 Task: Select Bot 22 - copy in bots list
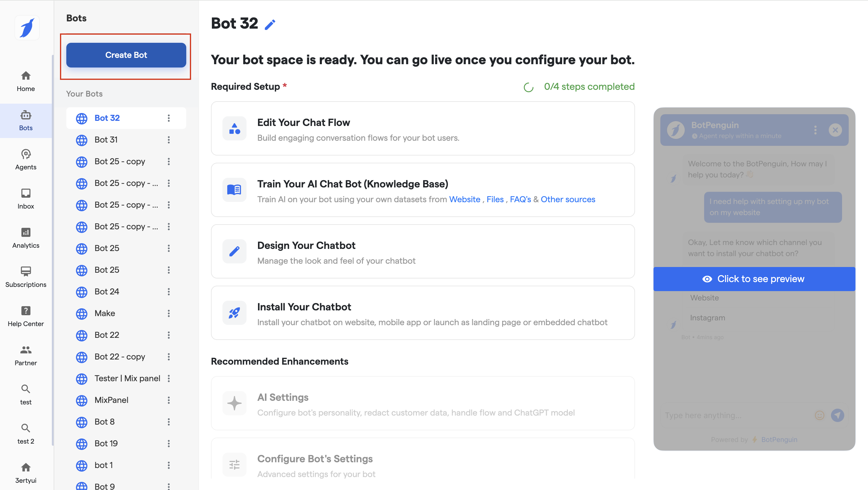tap(120, 357)
